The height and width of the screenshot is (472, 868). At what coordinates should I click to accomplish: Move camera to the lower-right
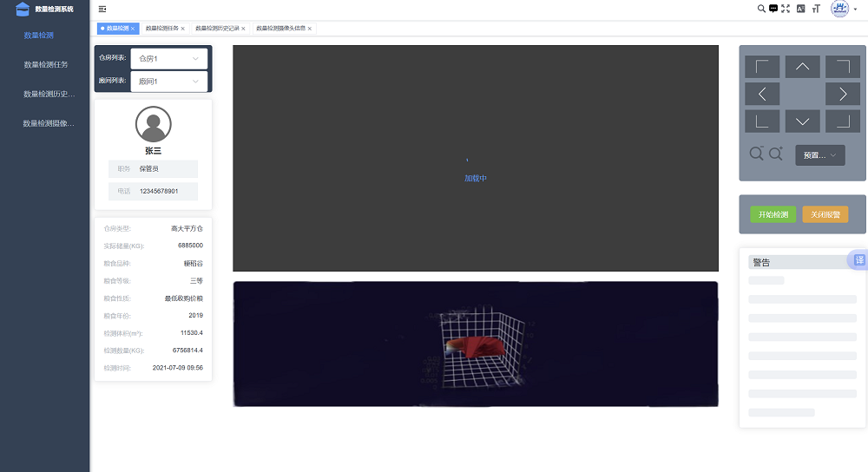843,121
